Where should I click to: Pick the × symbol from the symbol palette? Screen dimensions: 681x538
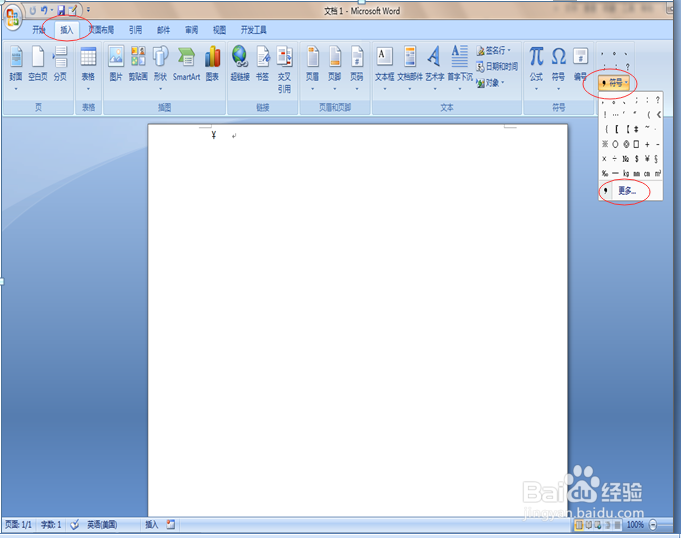click(604, 158)
